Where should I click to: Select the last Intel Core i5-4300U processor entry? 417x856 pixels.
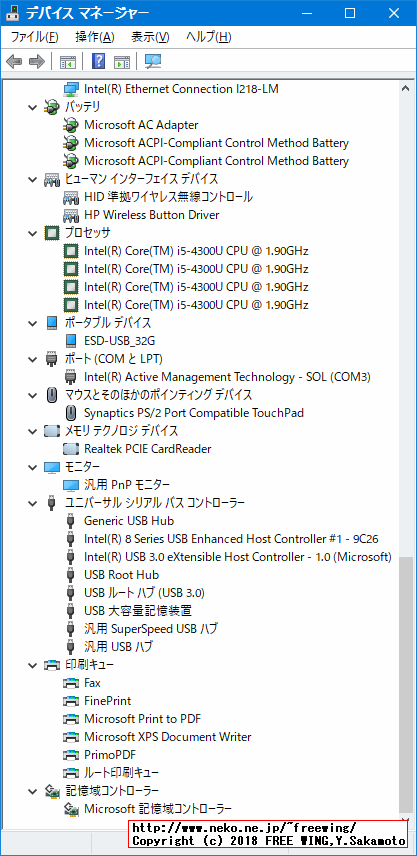(196, 305)
